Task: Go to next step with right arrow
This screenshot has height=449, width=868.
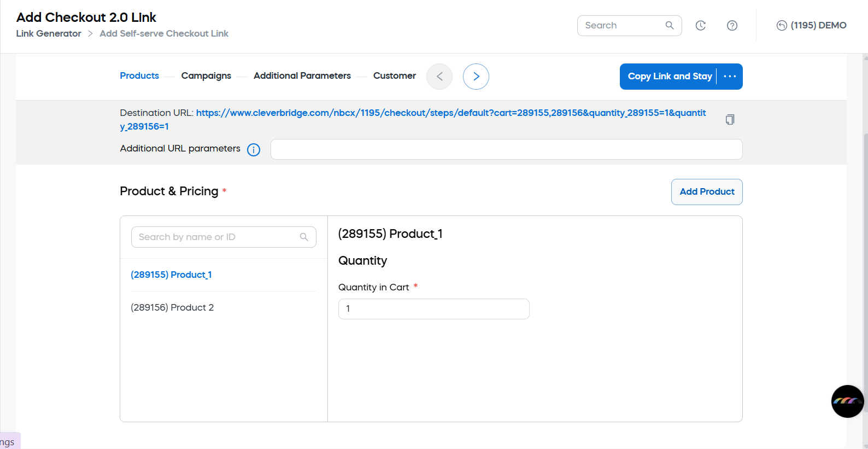Action: coord(476,77)
